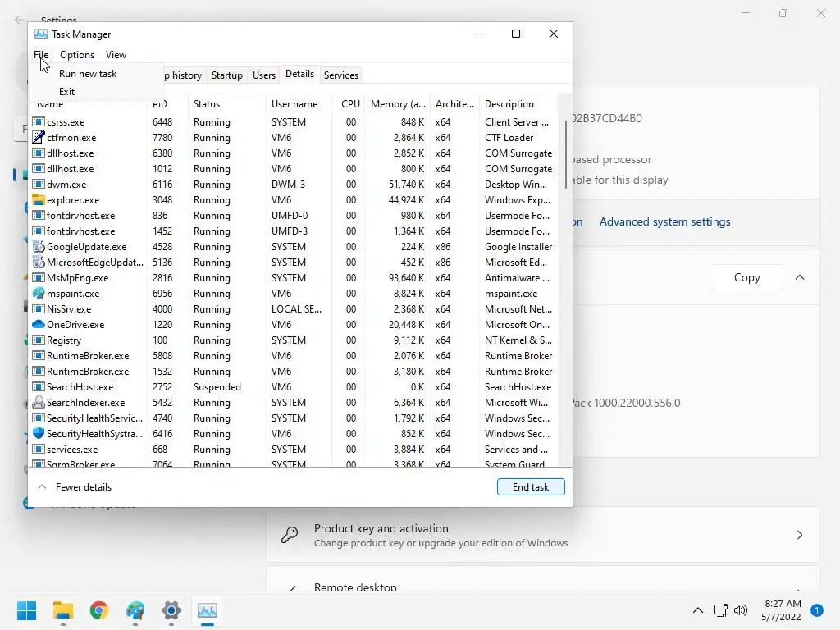
Task: Open the Options menu
Action: [x=77, y=55]
